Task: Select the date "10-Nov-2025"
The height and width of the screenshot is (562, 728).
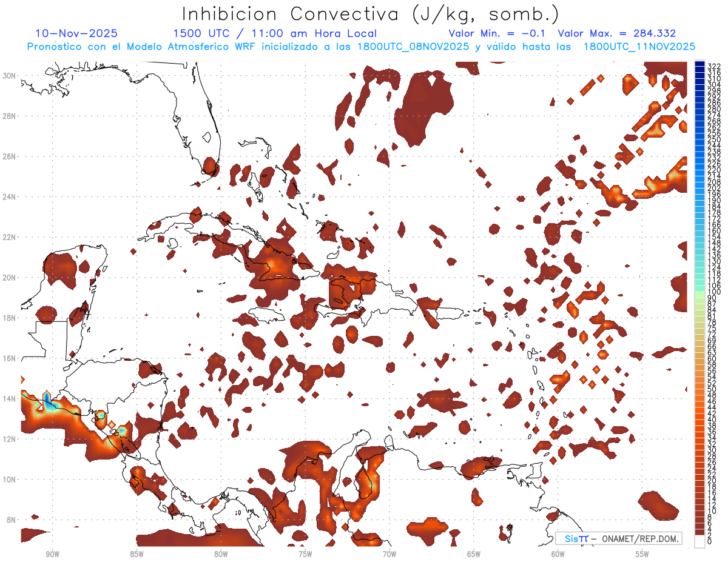Action: pyautogui.click(x=76, y=33)
